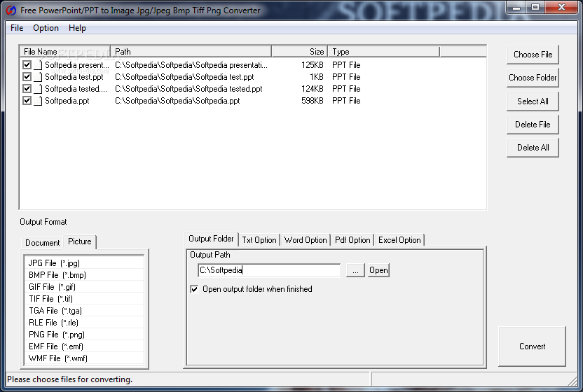The image size is (583, 392).
Task: Select the Softpedia test.ppt file name
Action: click(74, 77)
